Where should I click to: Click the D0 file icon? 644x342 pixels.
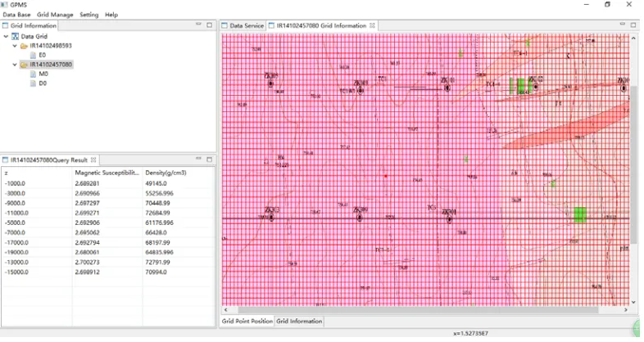(x=34, y=83)
